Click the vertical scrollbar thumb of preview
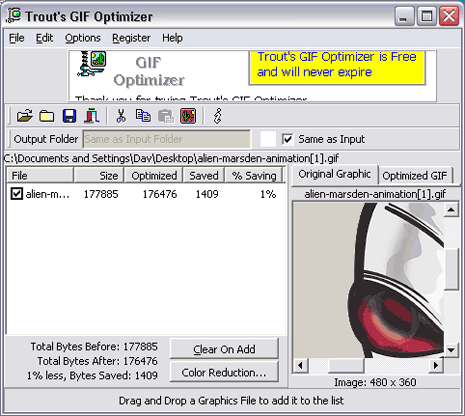This screenshot has width=465, height=416. click(451, 269)
